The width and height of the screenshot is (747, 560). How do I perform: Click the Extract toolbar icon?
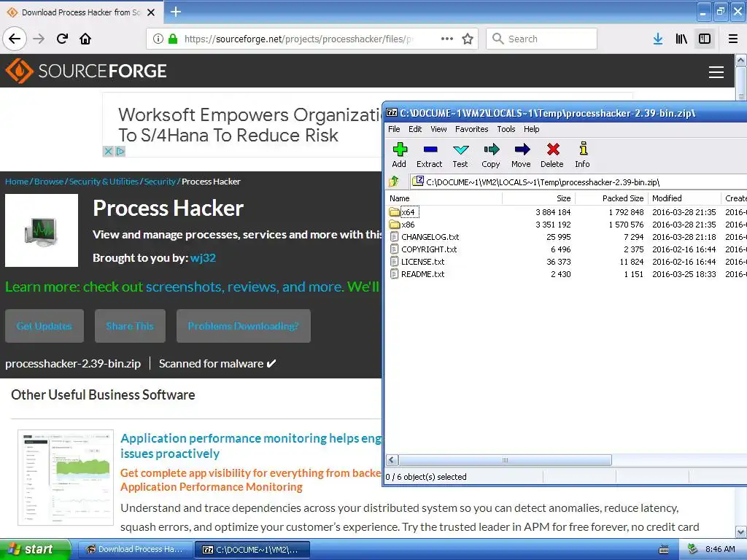tap(429, 155)
